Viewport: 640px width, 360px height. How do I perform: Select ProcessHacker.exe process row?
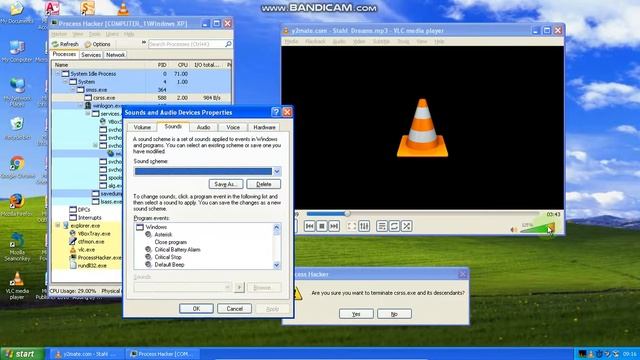coord(87,257)
